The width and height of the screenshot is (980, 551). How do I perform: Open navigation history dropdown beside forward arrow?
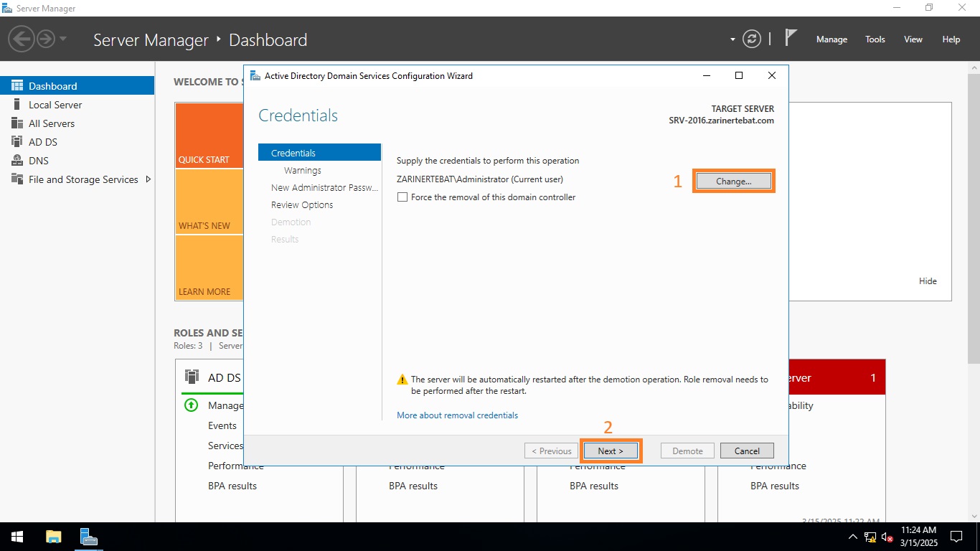pos(63,39)
